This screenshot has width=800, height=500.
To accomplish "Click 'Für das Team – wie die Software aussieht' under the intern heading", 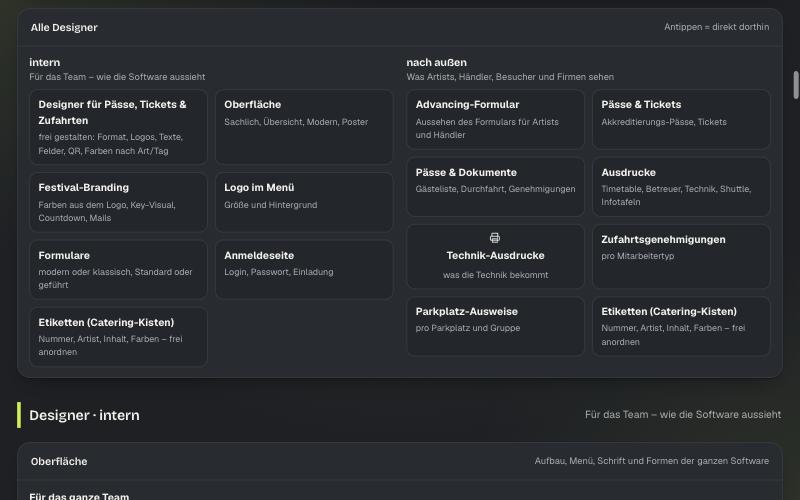I will coord(117,77).
